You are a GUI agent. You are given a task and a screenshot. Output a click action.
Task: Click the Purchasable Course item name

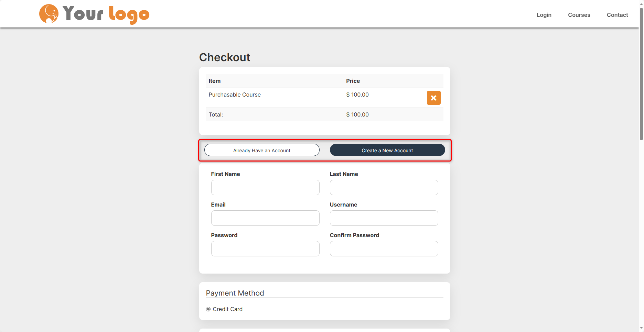(x=235, y=95)
